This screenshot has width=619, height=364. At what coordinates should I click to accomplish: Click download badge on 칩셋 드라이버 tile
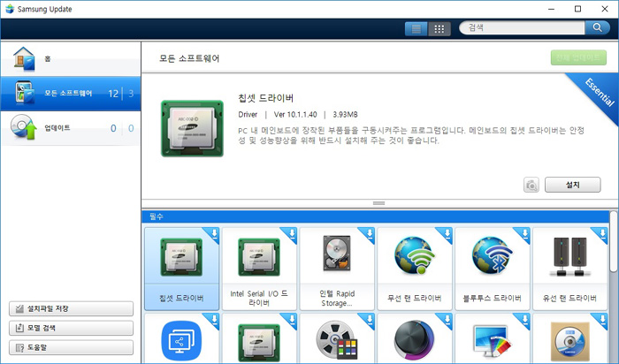coord(214,233)
